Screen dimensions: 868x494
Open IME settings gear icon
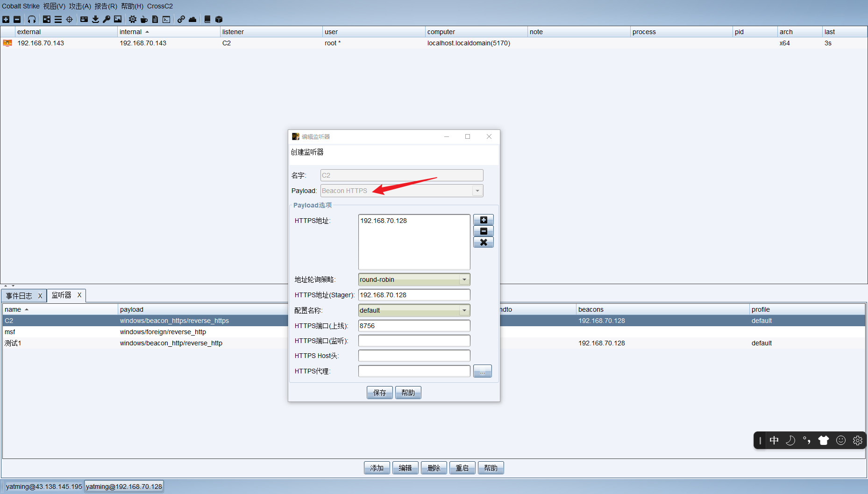click(858, 440)
